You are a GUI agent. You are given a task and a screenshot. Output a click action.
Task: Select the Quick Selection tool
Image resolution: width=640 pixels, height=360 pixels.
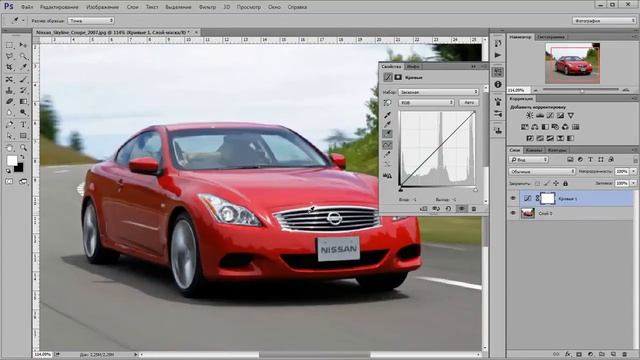[x=23, y=56]
